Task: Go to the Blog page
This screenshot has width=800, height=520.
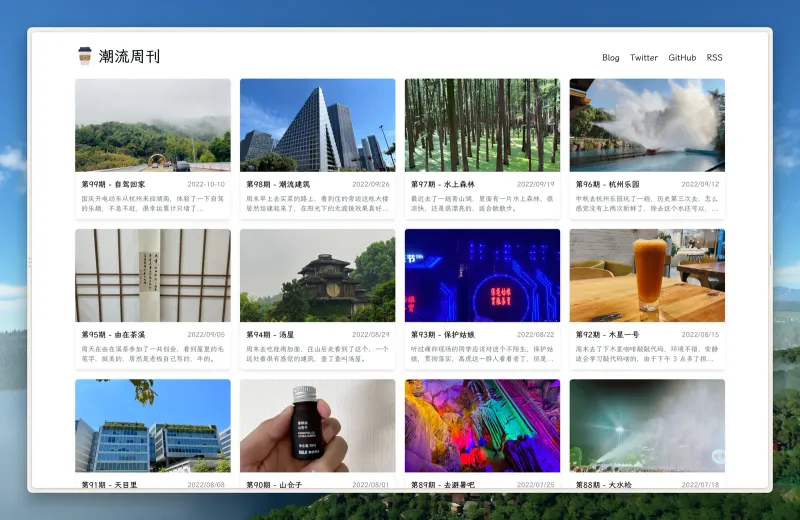Action: tap(610, 58)
